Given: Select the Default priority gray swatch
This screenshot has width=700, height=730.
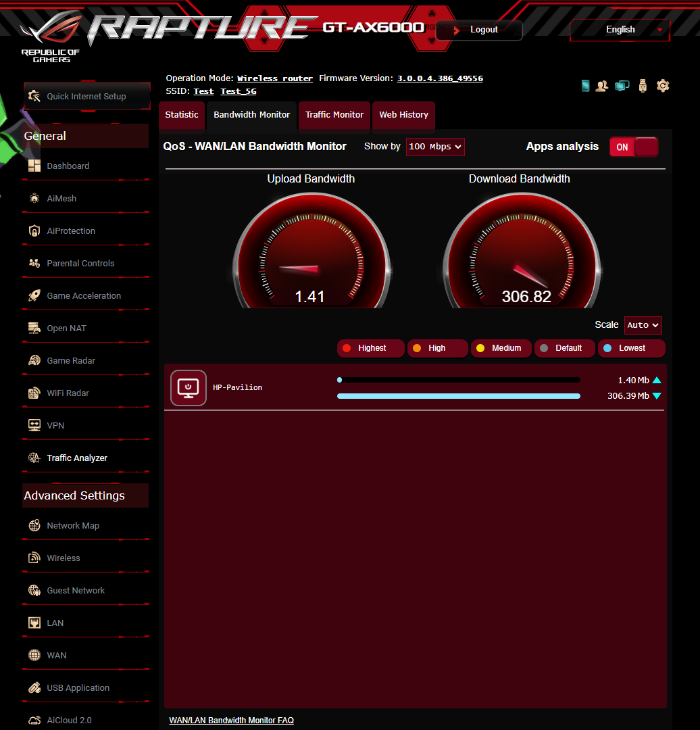Looking at the screenshot, I should 544,348.
